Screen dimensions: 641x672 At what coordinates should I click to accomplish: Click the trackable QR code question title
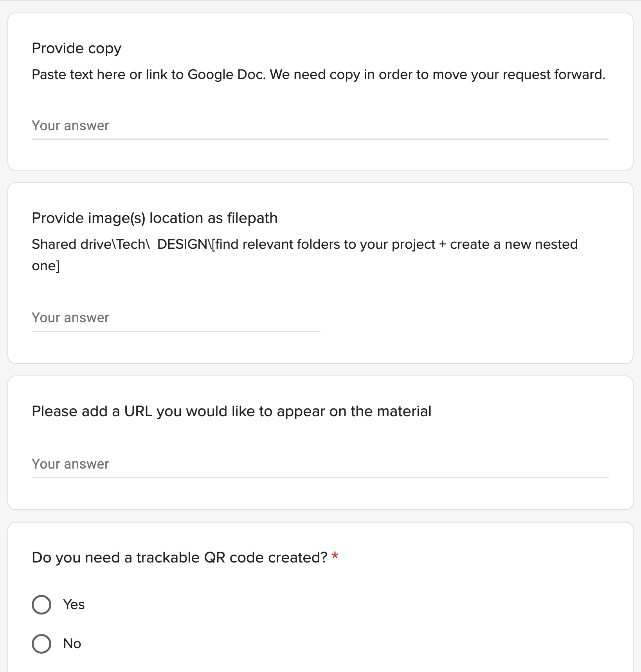[x=179, y=558]
